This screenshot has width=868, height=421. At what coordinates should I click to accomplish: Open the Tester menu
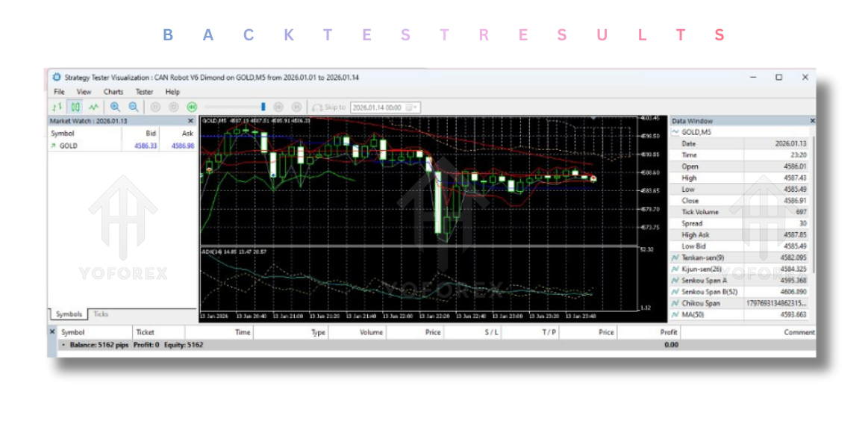click(x=144, y=92)
